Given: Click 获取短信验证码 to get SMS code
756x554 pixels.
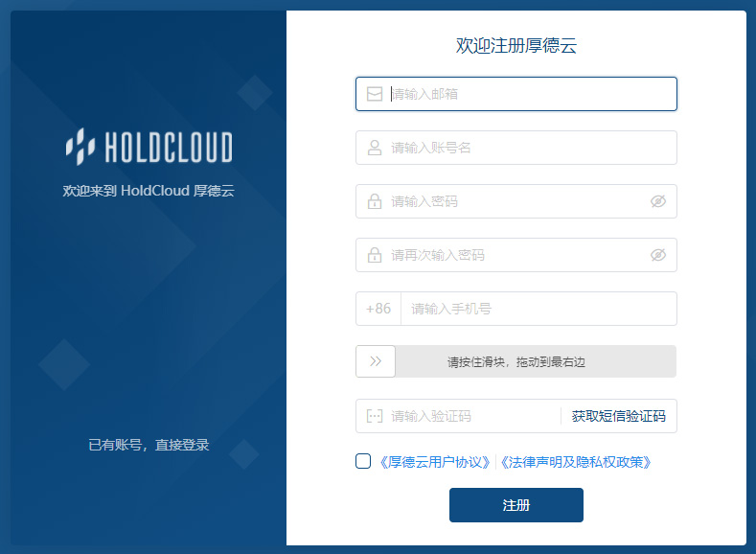Looking at the screenshot, I should [619, 416].
